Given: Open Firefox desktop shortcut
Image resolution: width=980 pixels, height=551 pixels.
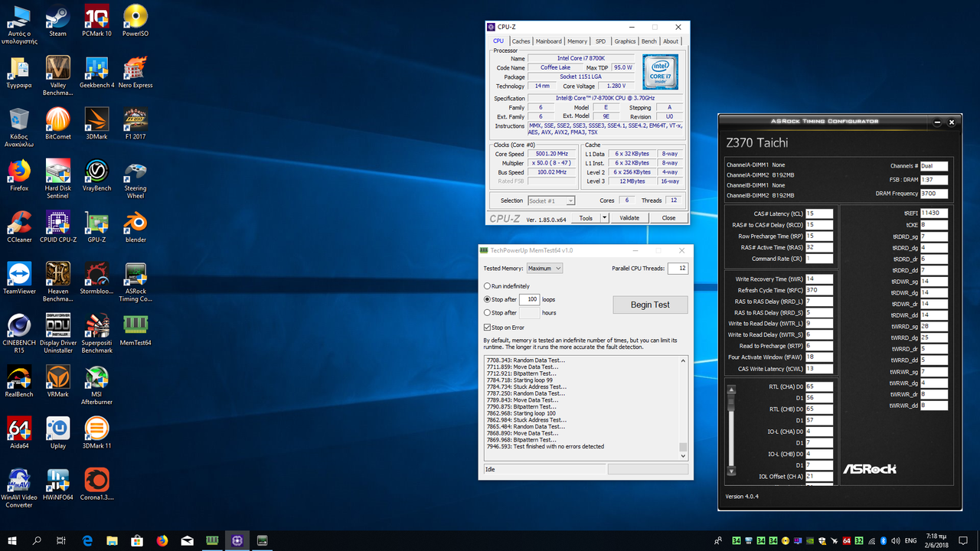Looking at the screenshot, I should point(18,174).
